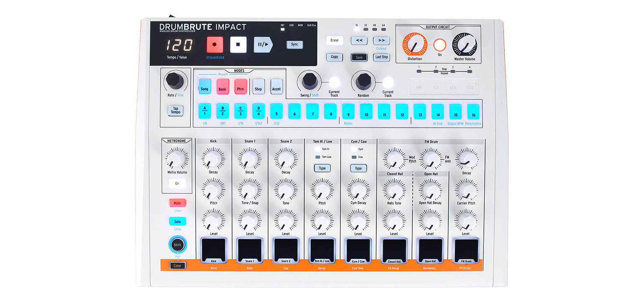Tap the Kick drum pad
Viewport: 644px width, 305px height.
click(x=214, y=249)
